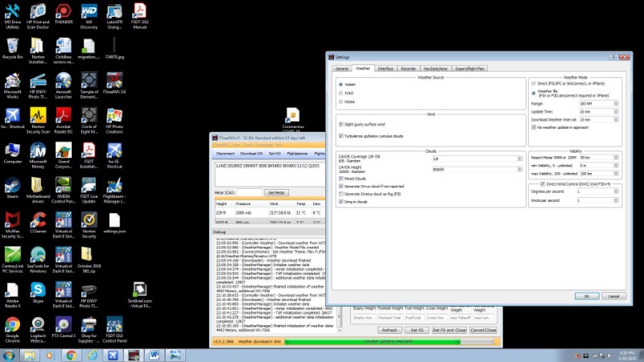Open Acrobat Reader DC desktop icon

point(64,121)
